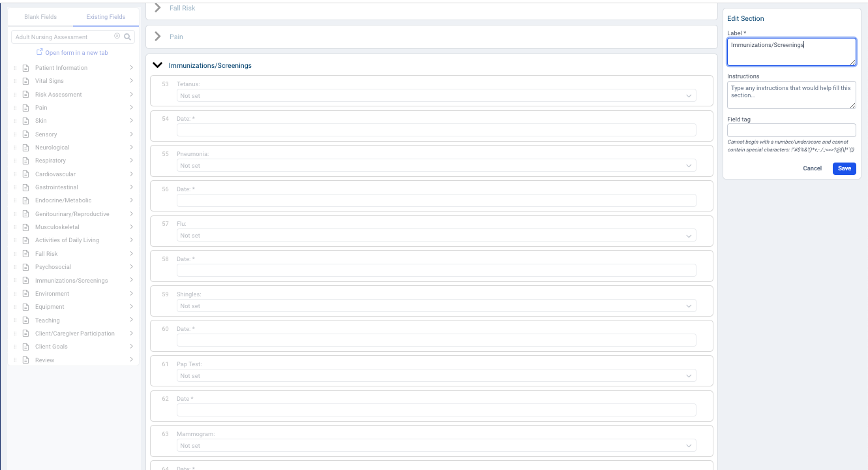The image size is (868, 470).
Task: Expand Immunizations/Screenings in the sidebar list
Action: pyautogui.click(x=131, y=280)
